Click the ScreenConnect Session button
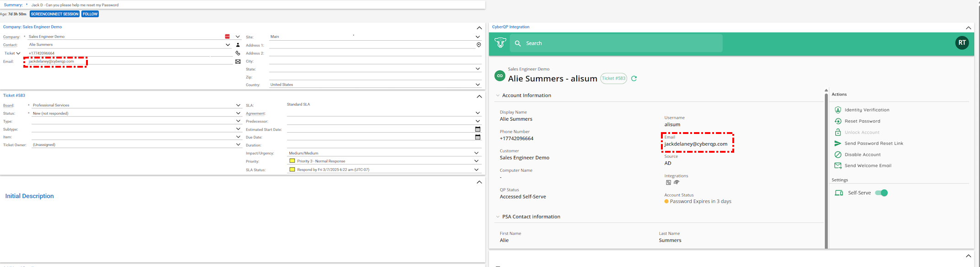This screenshot has height=267, width=980. click(54, 14)
